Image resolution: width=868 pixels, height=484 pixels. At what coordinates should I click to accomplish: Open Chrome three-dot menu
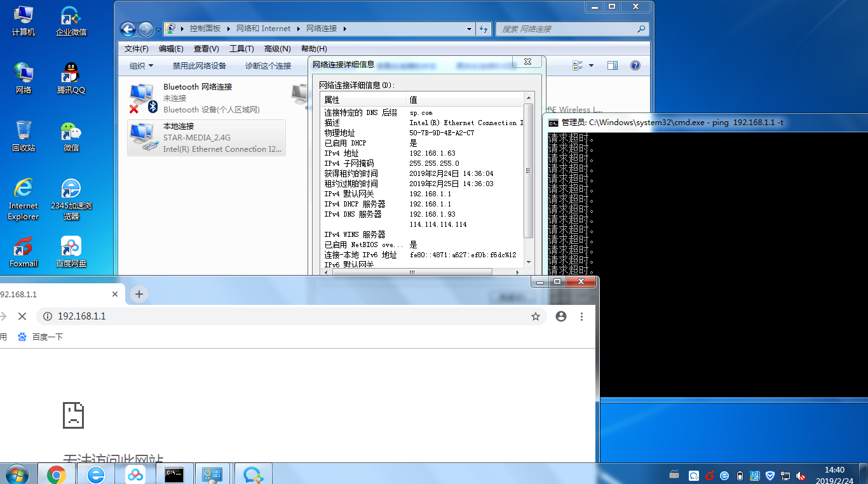tap(581, 316)
